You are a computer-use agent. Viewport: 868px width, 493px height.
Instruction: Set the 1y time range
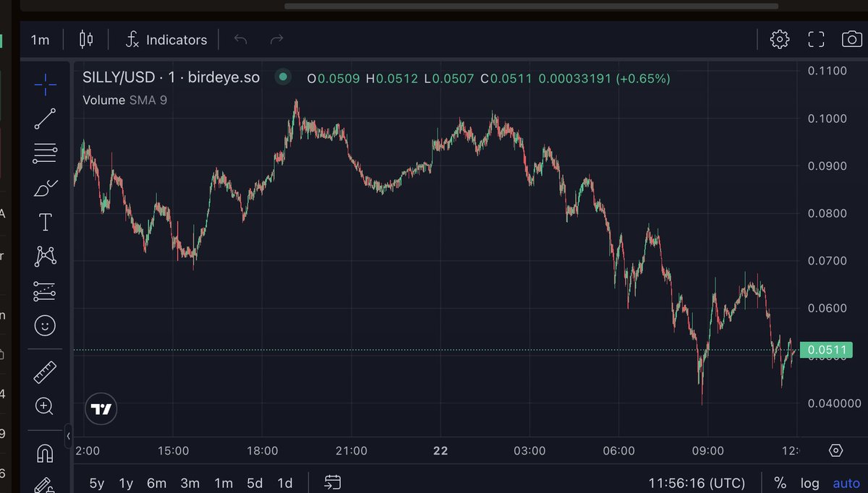click(126, 483)
